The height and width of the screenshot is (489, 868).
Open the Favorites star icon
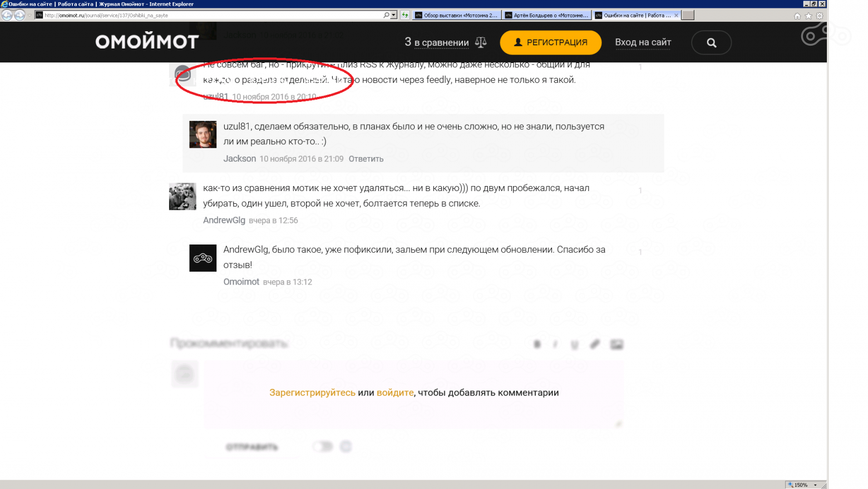tap(808, 16)
